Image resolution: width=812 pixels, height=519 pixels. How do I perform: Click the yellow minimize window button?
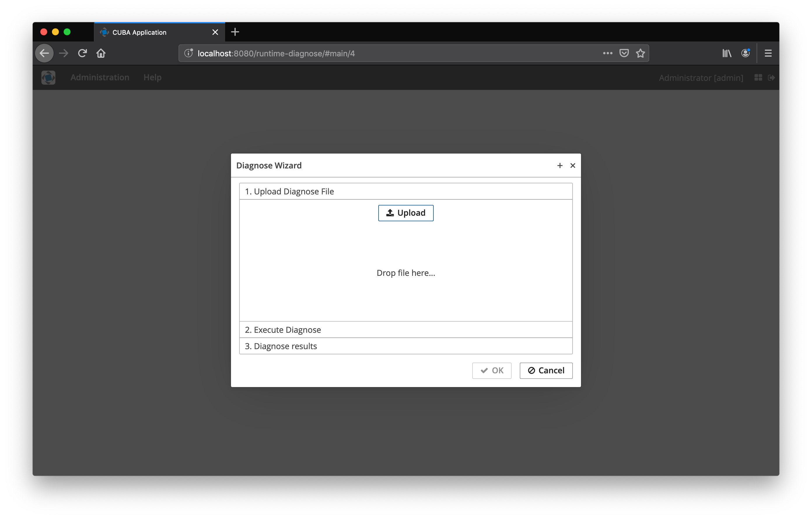[55, 32]
